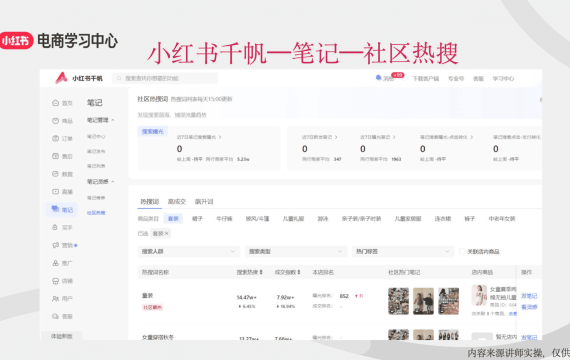
Task: Select the 牛仔裤 category chip
Action: click(x=224, y=219)
